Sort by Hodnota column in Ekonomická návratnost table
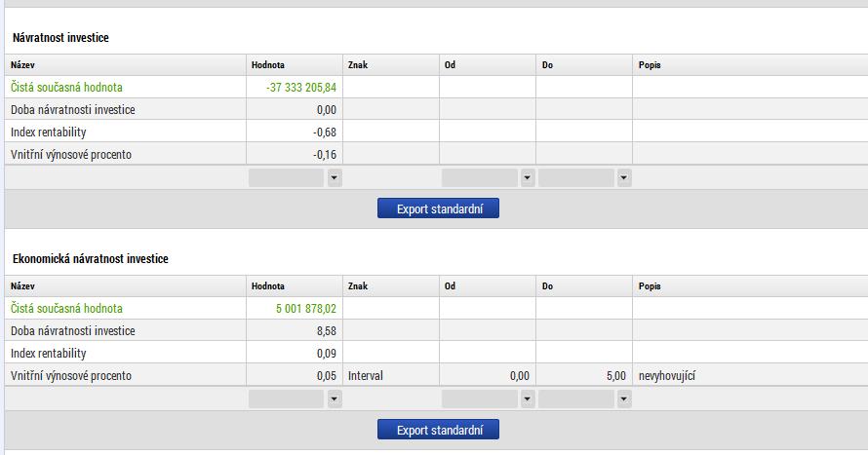Viewport: 868px width, 455px height. 295,286
